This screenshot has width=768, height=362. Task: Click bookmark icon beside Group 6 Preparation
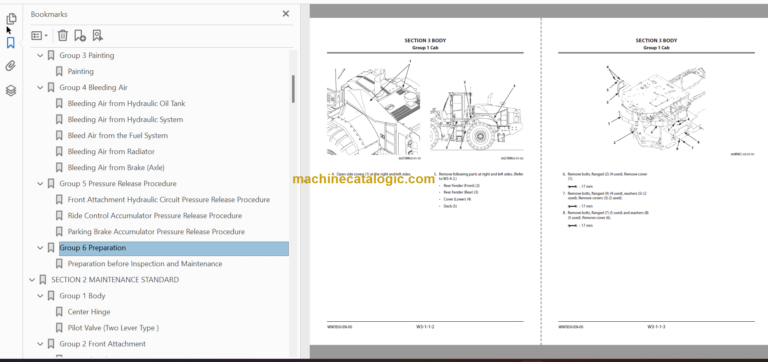click(50, 248)
